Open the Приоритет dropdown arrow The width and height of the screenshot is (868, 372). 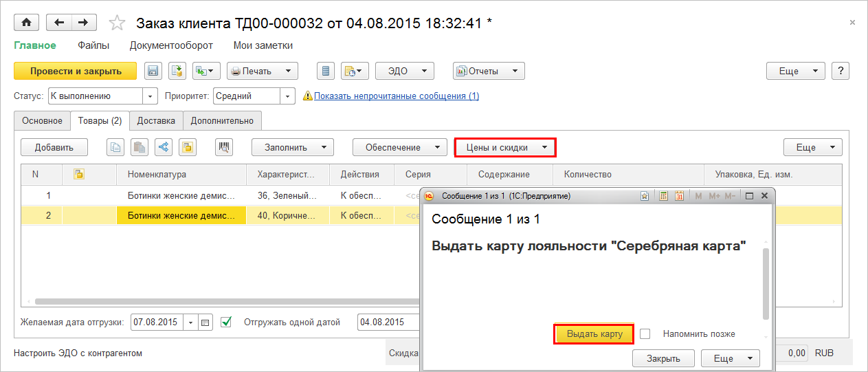pos(288,96)
